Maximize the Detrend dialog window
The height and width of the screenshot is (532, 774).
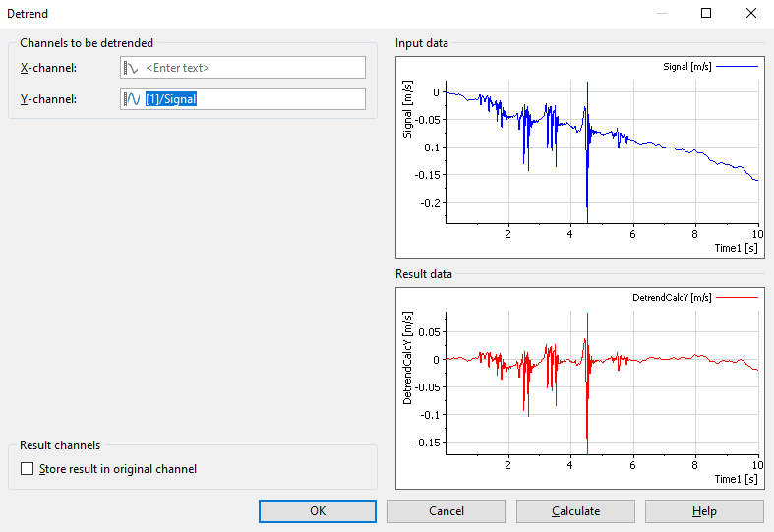click(x=706, y=14)
